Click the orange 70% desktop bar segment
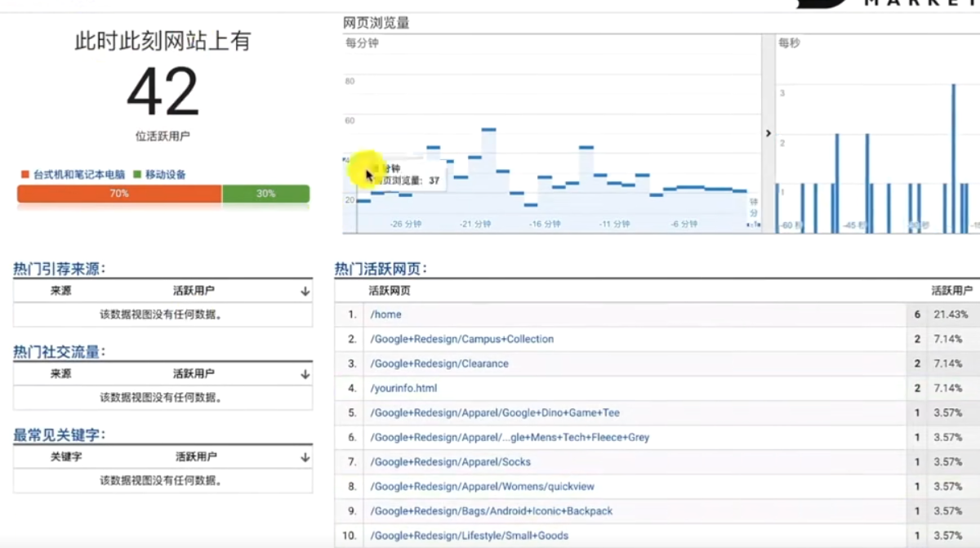The image size is (980, 548). pos(119,194)
